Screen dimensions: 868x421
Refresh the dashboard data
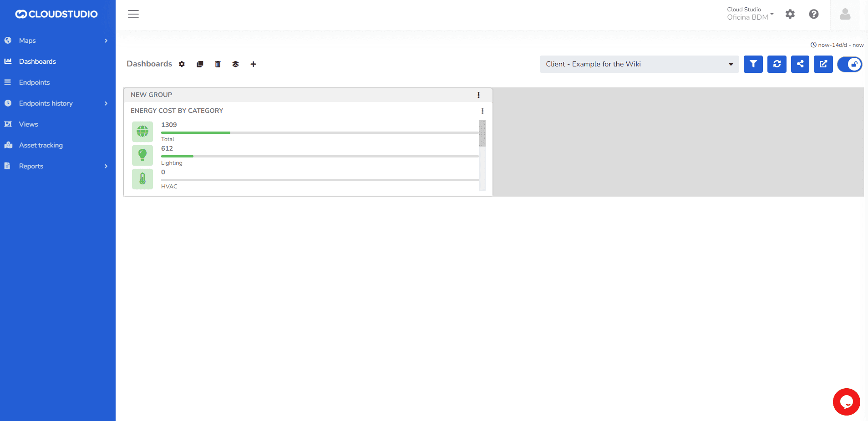[777, 64]
